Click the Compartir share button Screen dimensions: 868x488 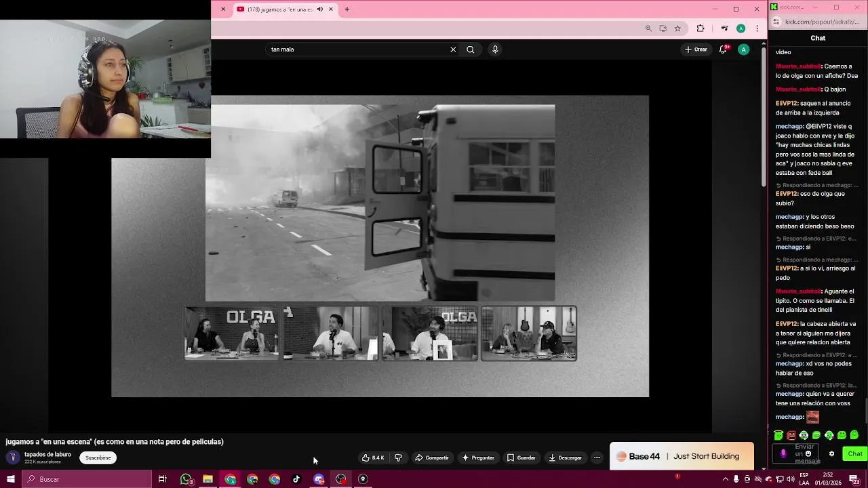tap(432, 457)
